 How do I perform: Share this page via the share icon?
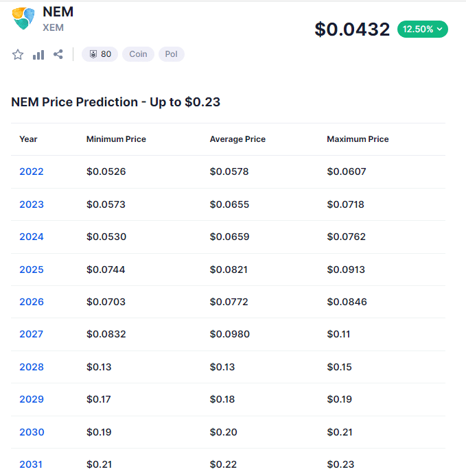coord(58,55)
